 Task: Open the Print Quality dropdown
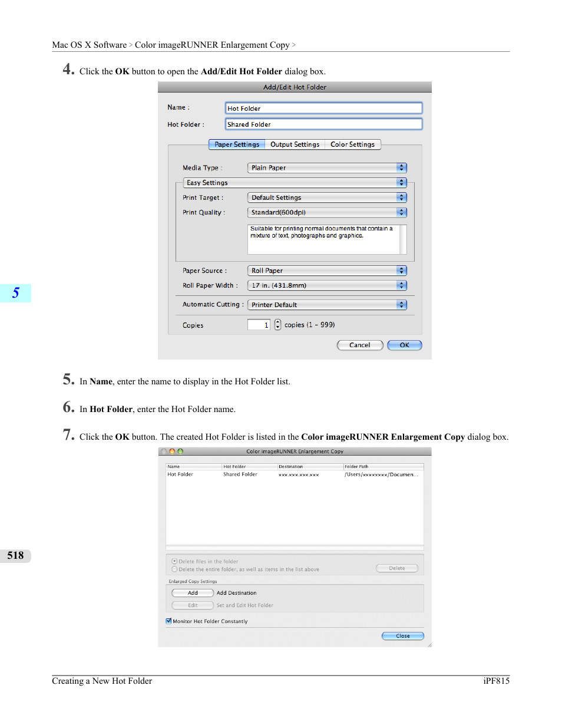[327, 212]
